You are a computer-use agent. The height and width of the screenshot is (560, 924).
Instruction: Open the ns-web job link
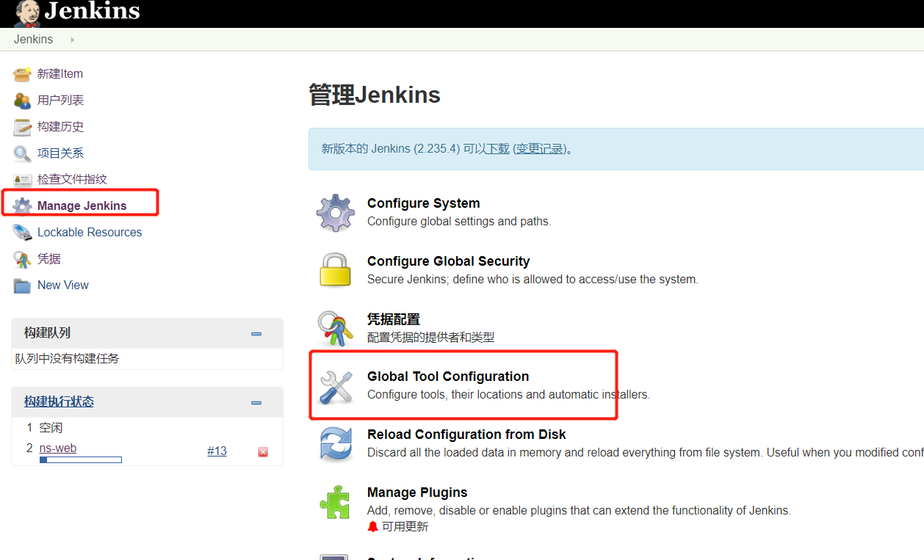pos(58,448)
